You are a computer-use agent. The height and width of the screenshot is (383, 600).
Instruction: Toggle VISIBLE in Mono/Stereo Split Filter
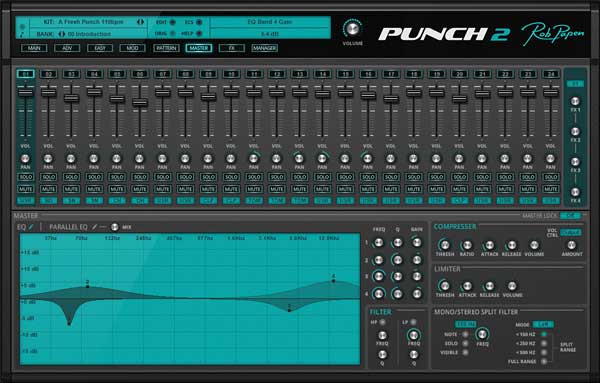pos(465,352)
